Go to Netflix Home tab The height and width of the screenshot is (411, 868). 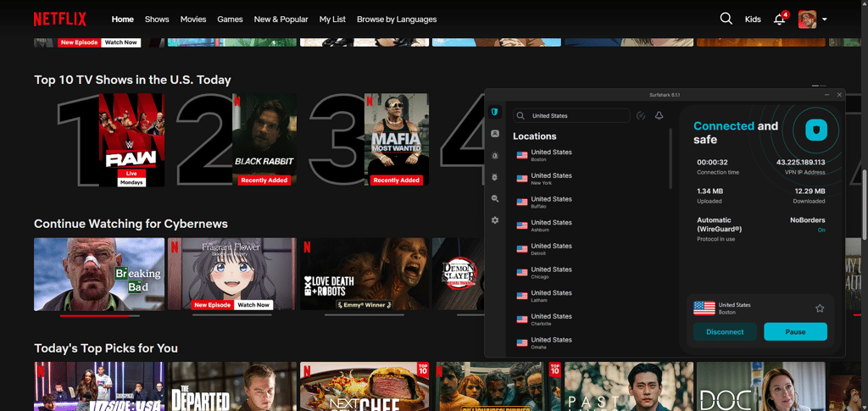point(122,19)
